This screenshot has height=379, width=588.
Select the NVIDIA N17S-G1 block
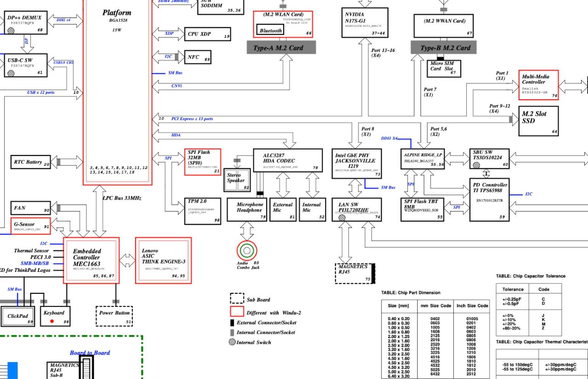tap(364, 23)
